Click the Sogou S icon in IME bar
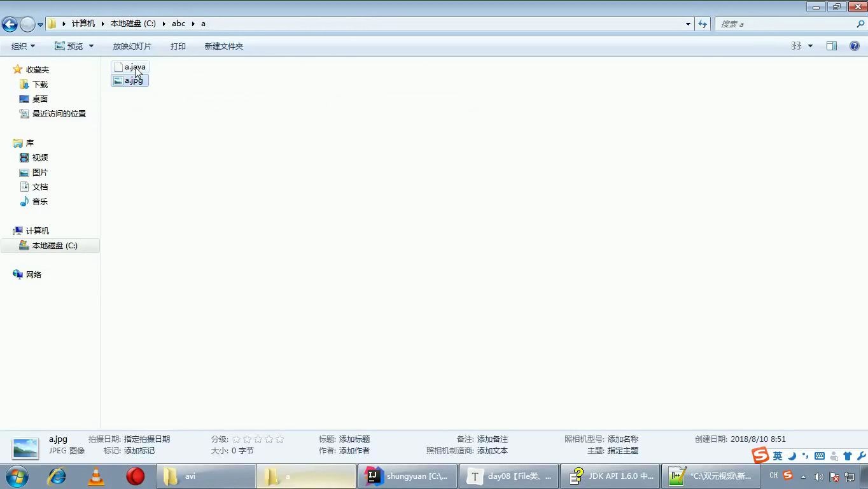This screenshot has width=868, height=489. click(x=760, y=455)
